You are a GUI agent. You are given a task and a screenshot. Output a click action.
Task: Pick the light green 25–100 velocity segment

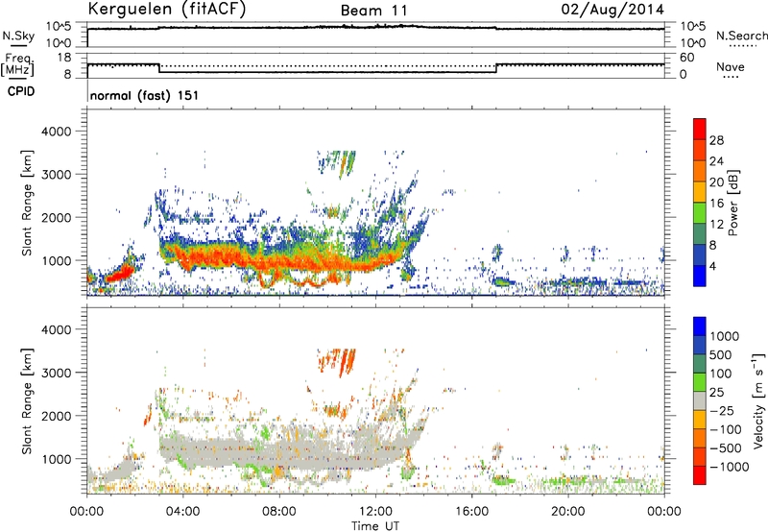pyautogui.click(x=700, y=382)
